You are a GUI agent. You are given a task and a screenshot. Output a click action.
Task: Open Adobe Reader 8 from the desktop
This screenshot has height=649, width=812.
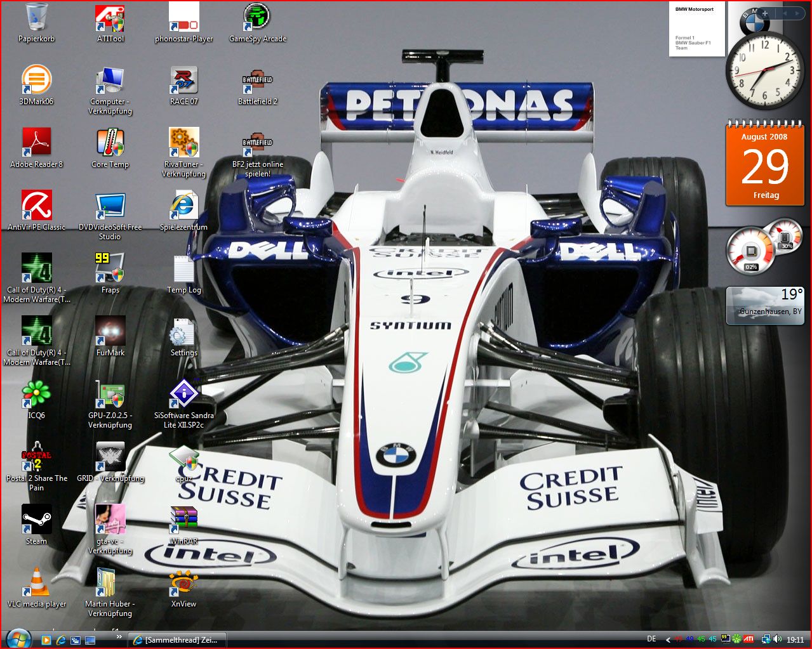coord(36,148)
